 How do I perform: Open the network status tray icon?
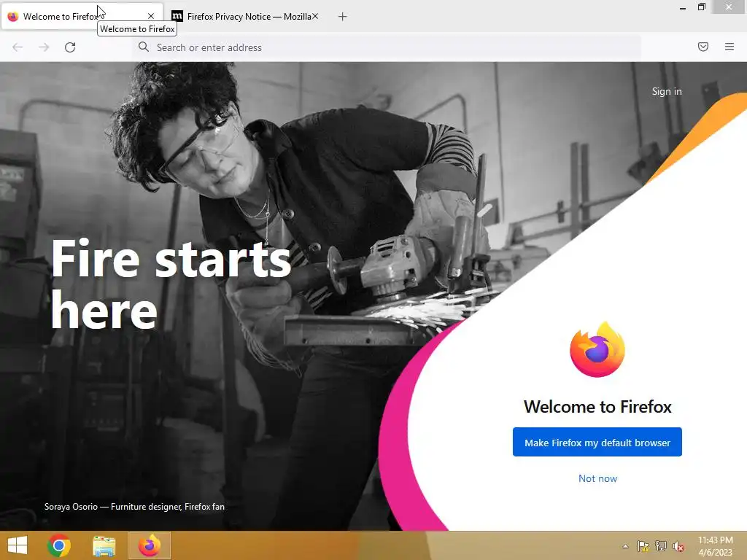(661, 546)
